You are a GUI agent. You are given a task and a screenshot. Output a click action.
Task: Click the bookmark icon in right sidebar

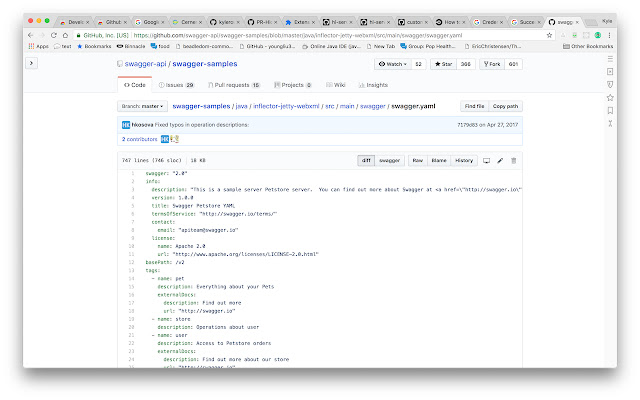tap(610, 111)
